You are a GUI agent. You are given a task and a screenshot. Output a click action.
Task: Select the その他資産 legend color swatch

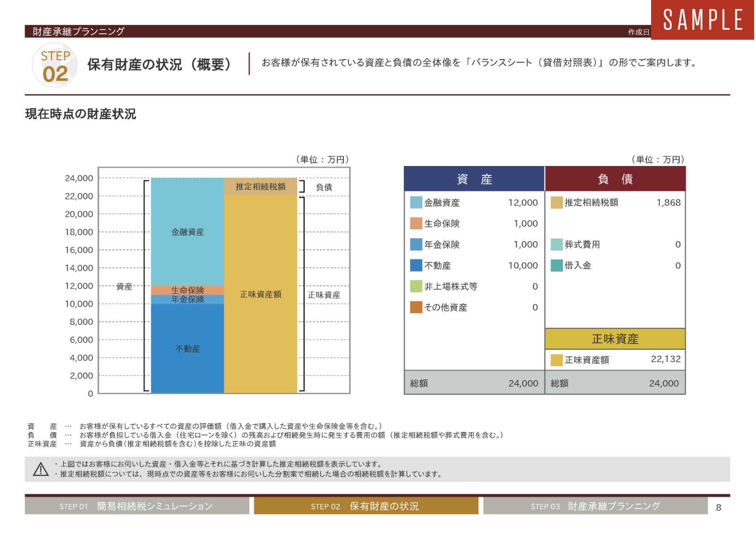coord(416,307)
